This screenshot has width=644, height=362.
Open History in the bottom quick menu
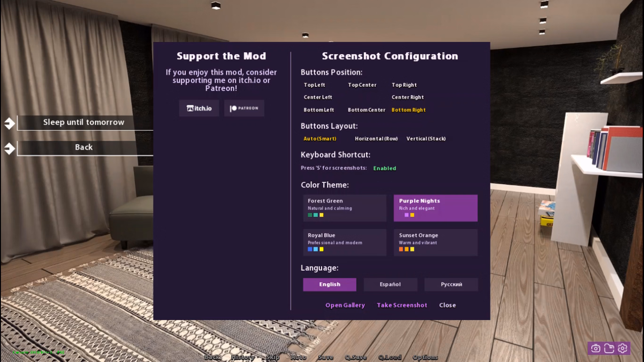(x=243, y=357)
